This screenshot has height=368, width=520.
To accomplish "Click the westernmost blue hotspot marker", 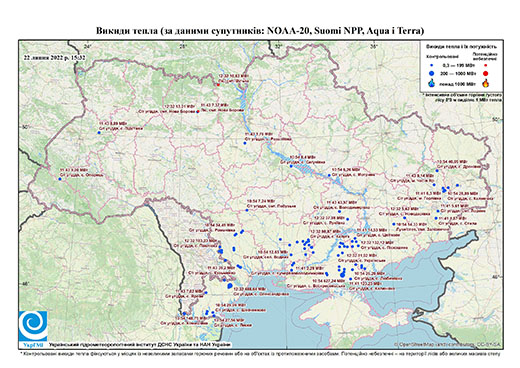I will pos(60,179).
